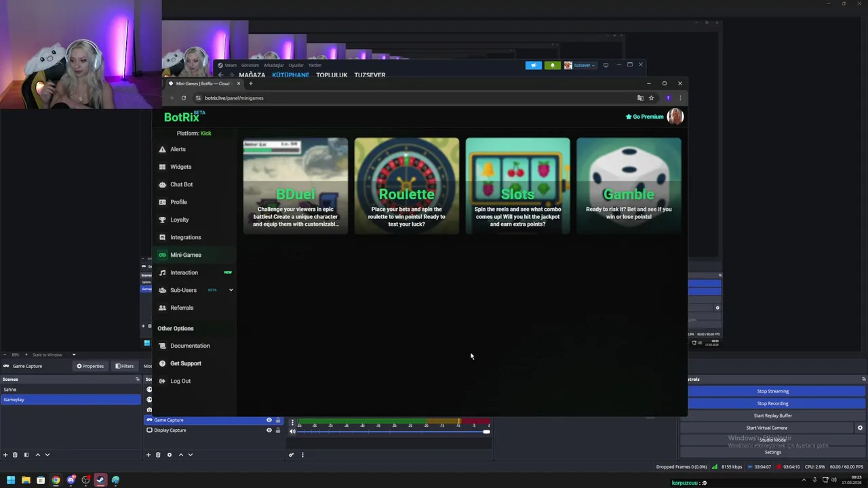This screenshot has width=868, height=488.
Task: Click the BotRix logo
Action: (183, 117)
